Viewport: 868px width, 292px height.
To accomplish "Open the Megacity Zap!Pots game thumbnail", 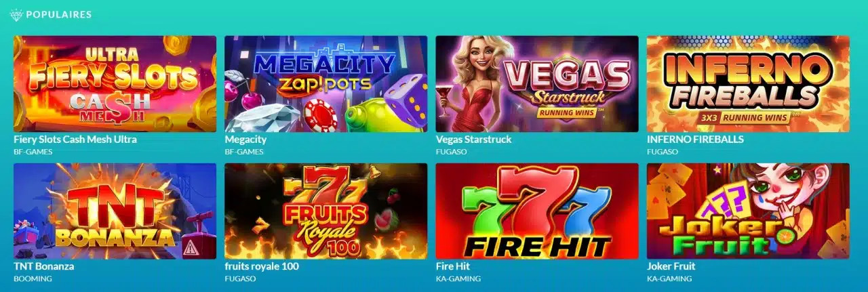I will (326, 84).
